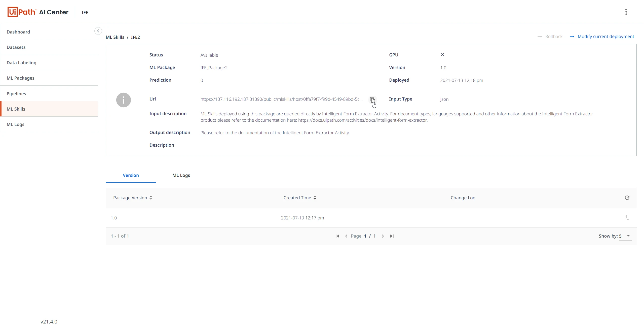
Task: Copy the ML Skill URL
Action: click(x=372, y=100)
